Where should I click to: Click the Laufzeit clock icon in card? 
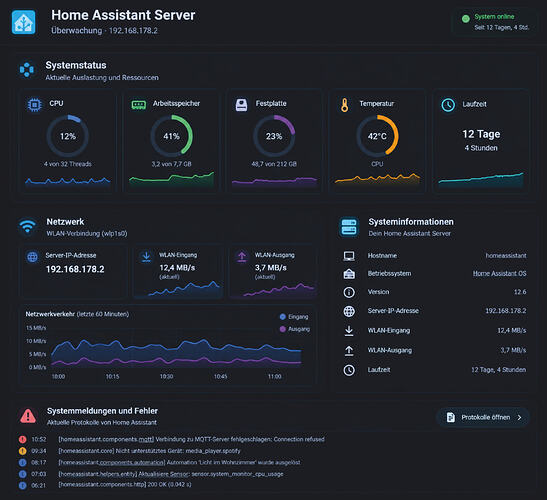[448, 105]
